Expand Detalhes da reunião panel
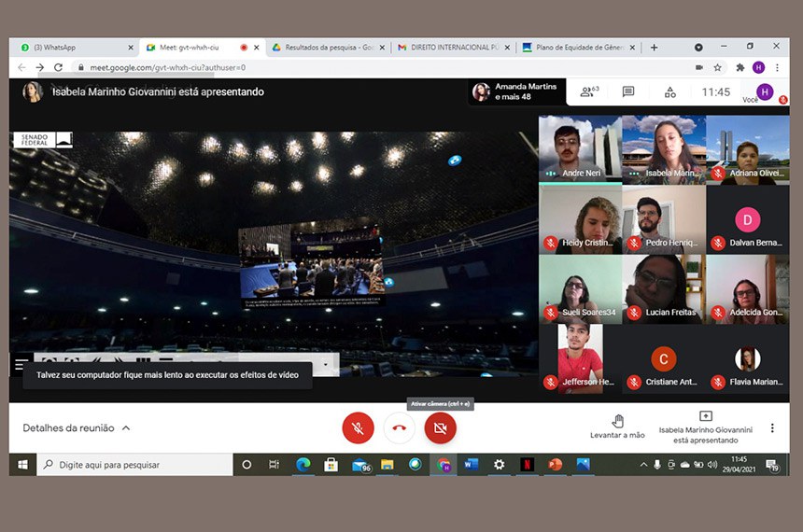803x532 pixels. pos(77,427)
